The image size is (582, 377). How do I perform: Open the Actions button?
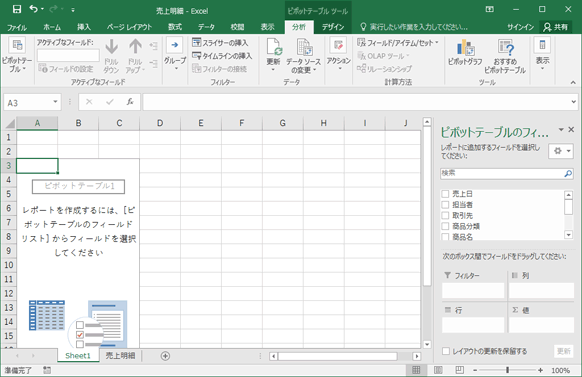pos(338,54)
